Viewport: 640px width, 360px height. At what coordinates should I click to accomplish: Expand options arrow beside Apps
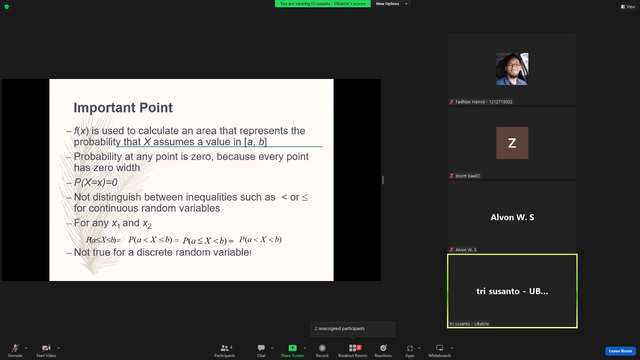[419, 348]
